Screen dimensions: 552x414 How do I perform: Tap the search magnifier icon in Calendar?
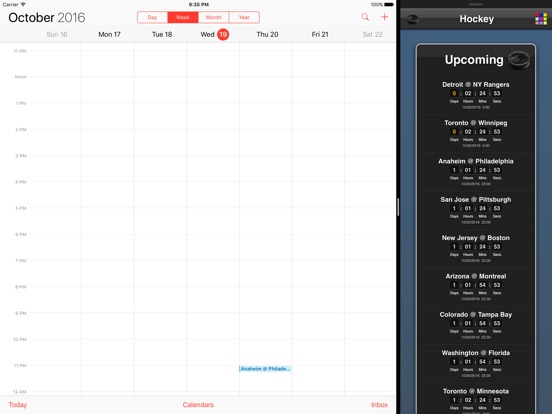(365, 17)
